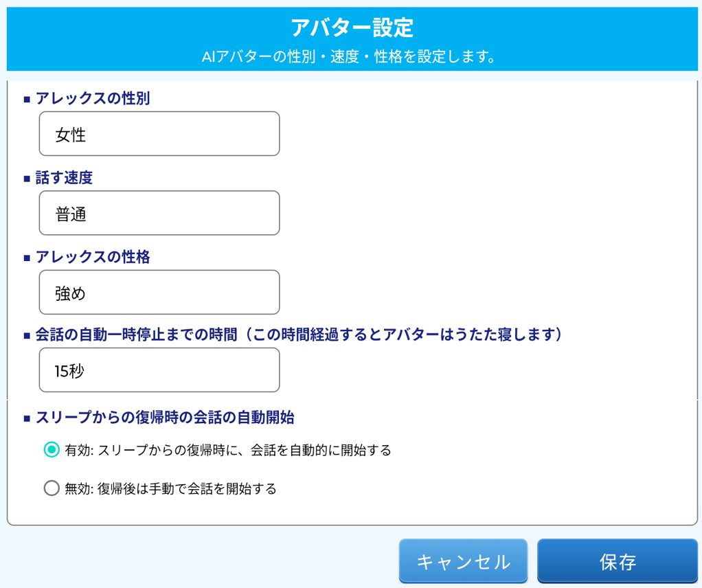Click the アレックスの性別 section label

click(x=93, y=98)
